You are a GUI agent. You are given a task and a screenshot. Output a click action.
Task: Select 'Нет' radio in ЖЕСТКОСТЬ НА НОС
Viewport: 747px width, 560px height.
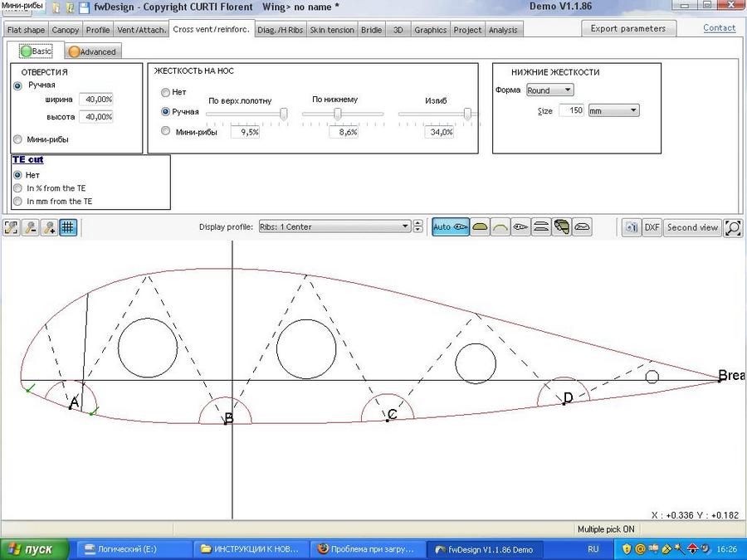coord(166,92)
